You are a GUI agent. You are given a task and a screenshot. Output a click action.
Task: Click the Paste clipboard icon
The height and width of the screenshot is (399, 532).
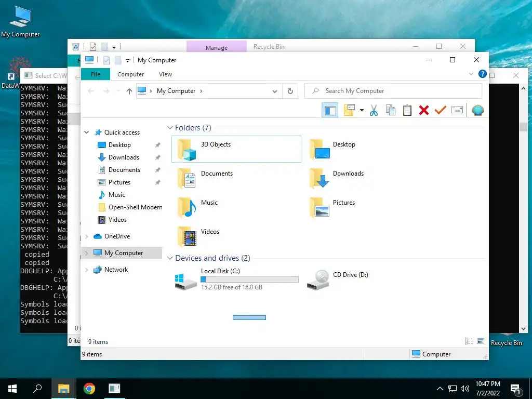407,110
